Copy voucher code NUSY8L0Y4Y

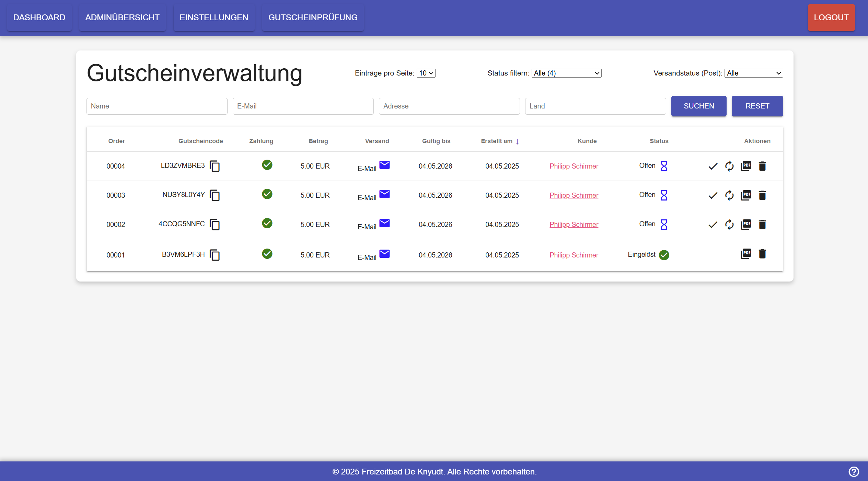coord(215,196)
